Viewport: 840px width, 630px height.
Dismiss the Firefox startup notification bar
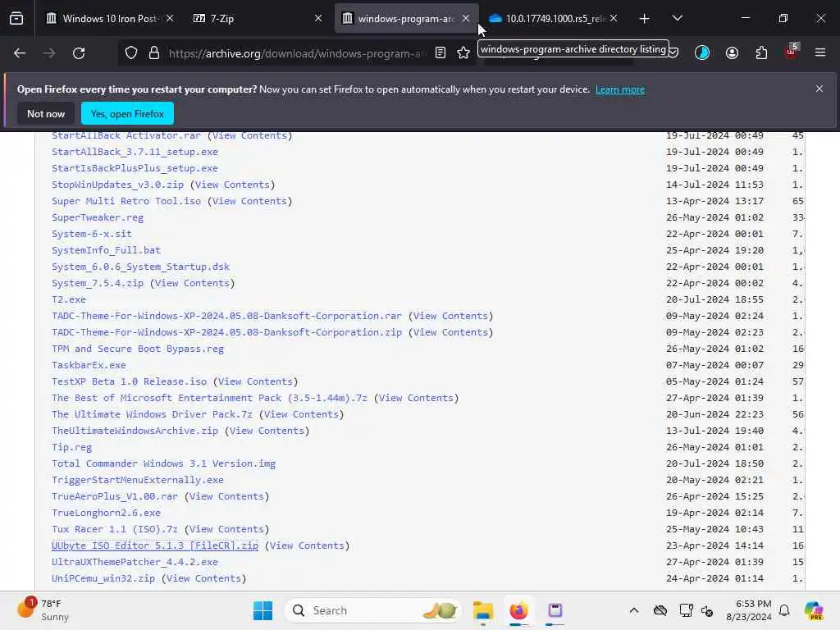(819, 89)
